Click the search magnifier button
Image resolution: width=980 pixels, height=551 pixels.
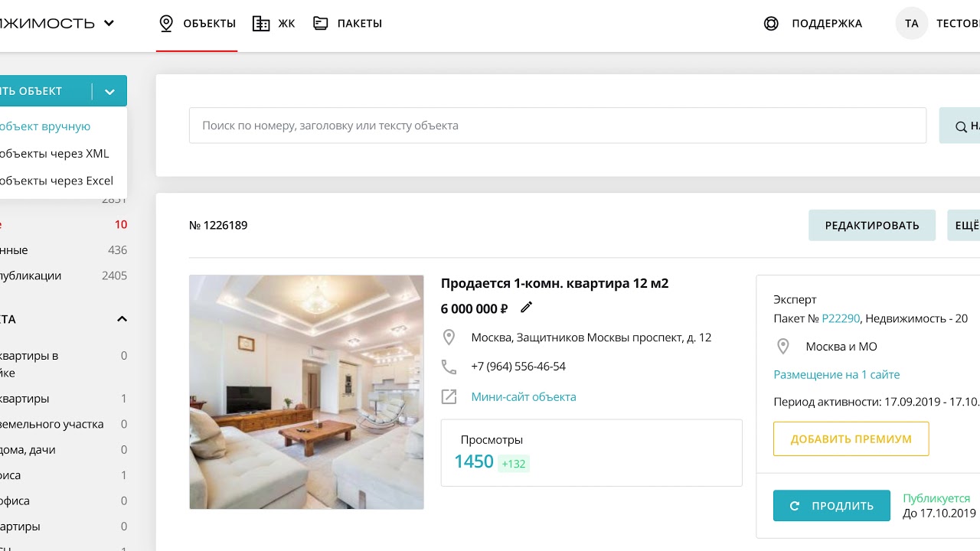(960, 126)
